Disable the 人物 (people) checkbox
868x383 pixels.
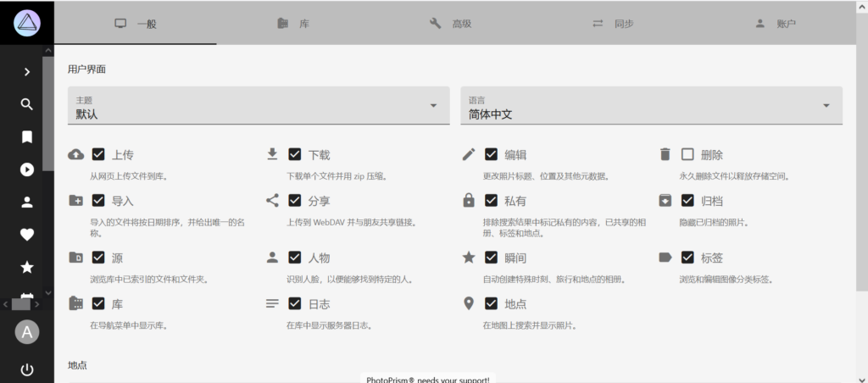[295, 257]
